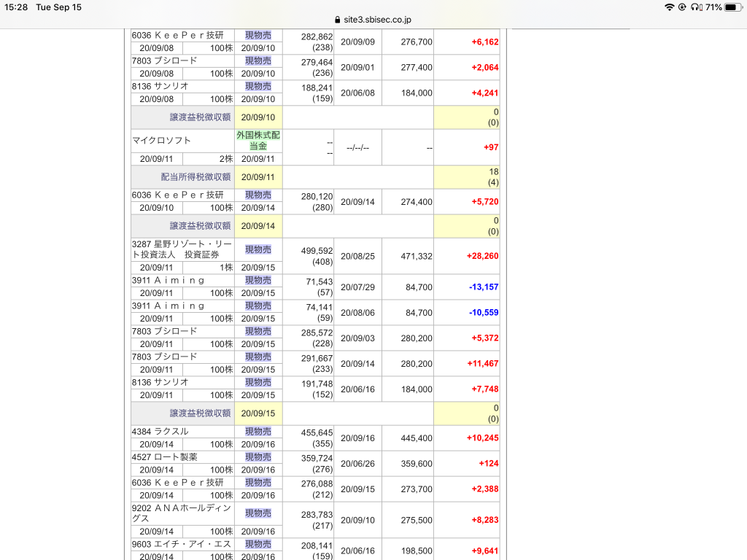This screenshot has height=560, width=747.
Task: Tap the 15:28 clock in status bar
Action: [x=16, y=7]
